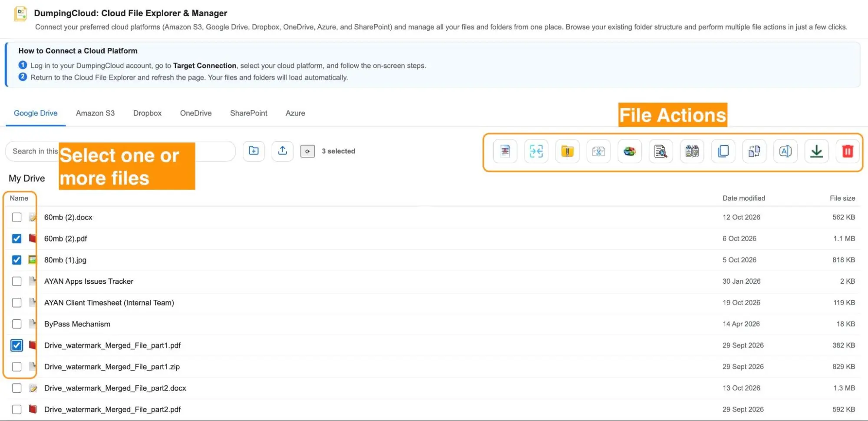Click the File size column header
Viewport: 868px width, 421px height.
(842, 198)
